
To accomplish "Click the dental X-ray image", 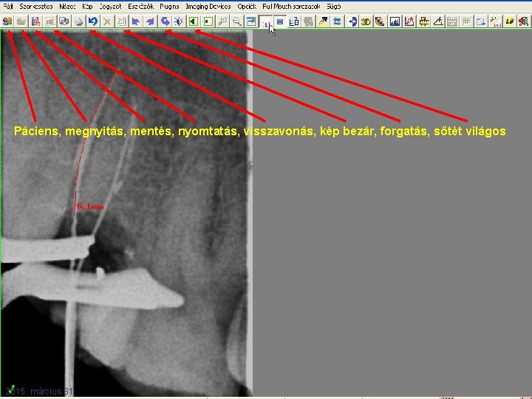I will (x=126, y=213).
